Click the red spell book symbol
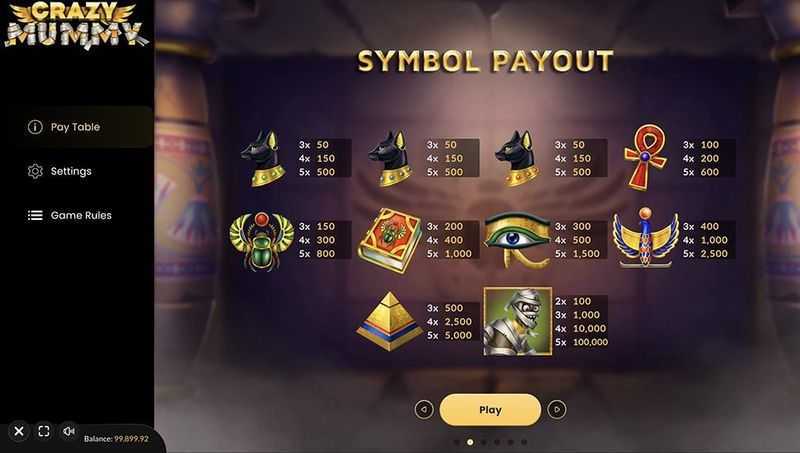Screen dimensions: 800x453 [390, 241]
